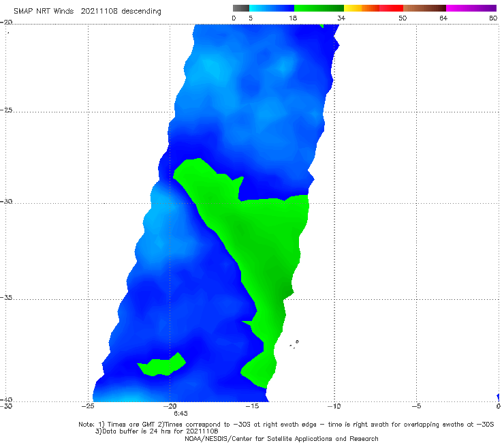The image size is (504, 443).
Task: Click the title 'SMAP NRT Winds 20211108 descending'
Action: pyautogui.click(x=87, y=12)
